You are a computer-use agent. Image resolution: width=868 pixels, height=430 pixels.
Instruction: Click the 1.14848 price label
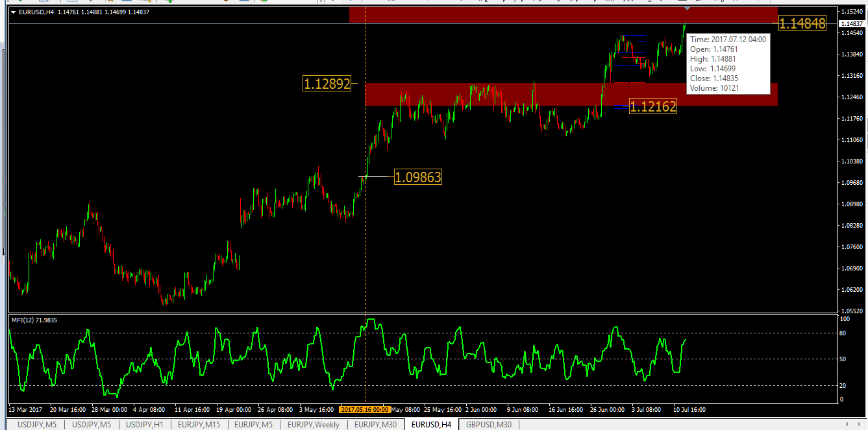(x=802, y=23)
